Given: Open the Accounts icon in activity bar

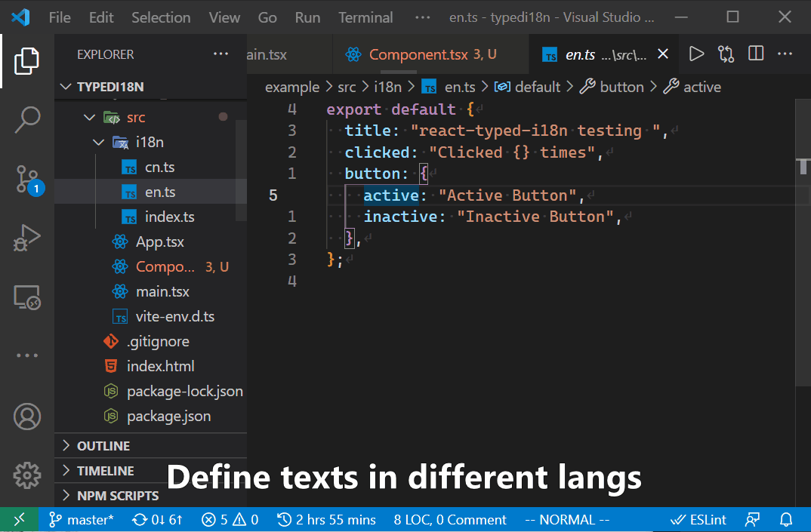Looking at the screenshot, I should 27,416.
